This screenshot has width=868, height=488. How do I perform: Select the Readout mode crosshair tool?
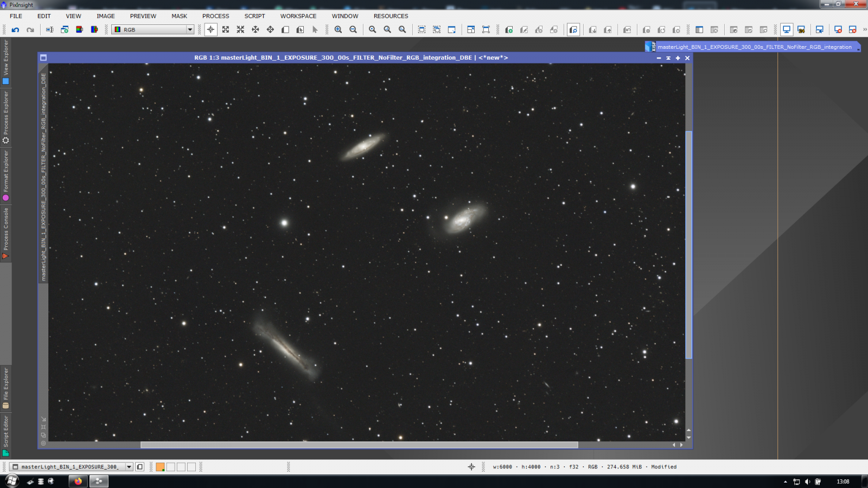coord(210,30)
